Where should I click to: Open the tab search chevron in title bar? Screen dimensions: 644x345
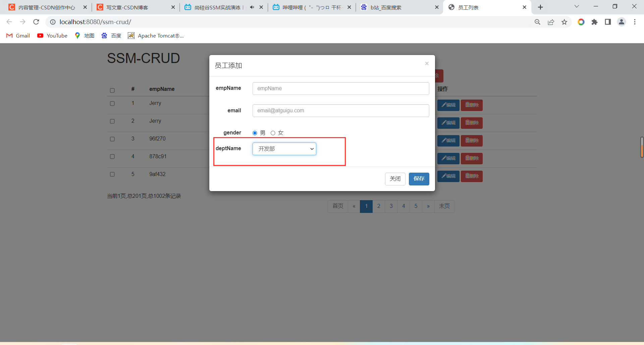pyautogui.click(x=577, y=7)
